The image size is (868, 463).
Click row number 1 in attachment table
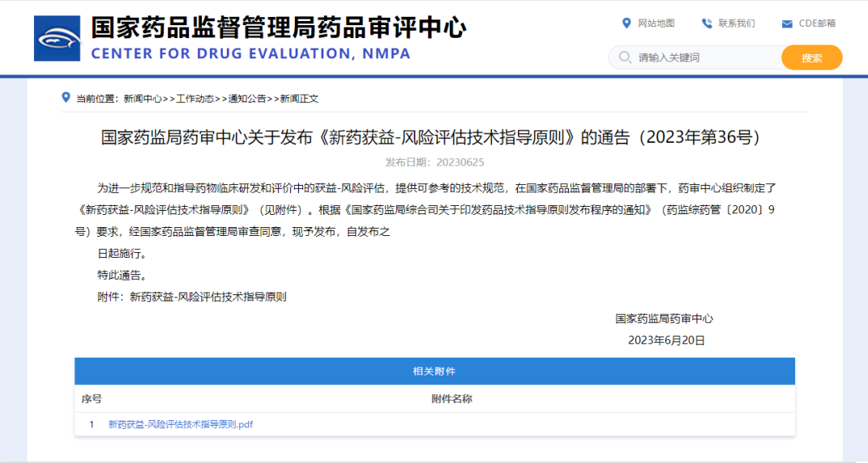pos(92,424)
